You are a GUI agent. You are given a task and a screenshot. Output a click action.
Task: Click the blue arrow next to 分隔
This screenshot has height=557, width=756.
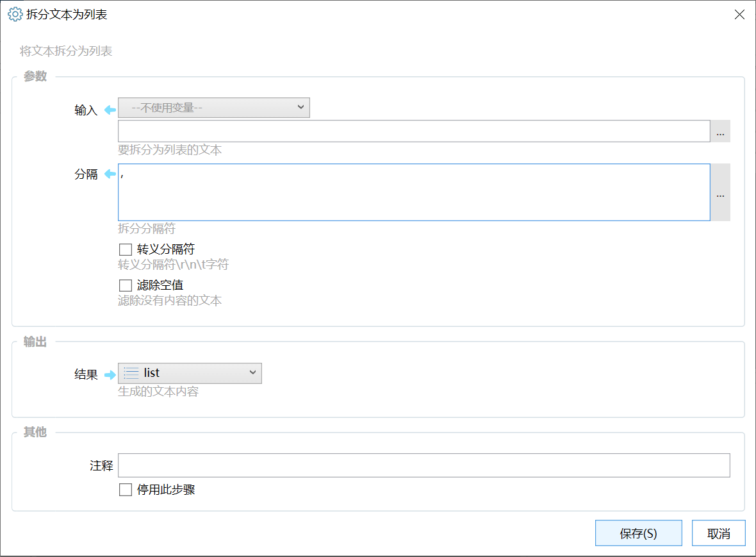(x=110, y=174)
